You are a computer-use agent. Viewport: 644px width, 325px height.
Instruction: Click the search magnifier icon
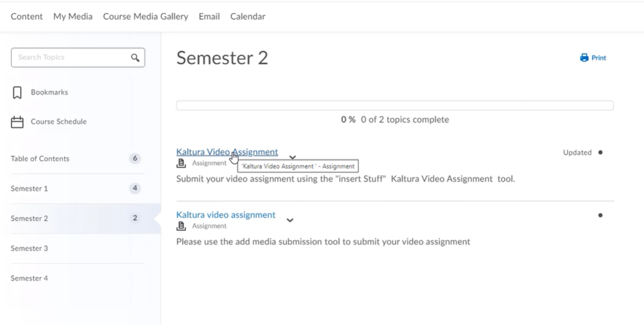(x=135, y=57)
